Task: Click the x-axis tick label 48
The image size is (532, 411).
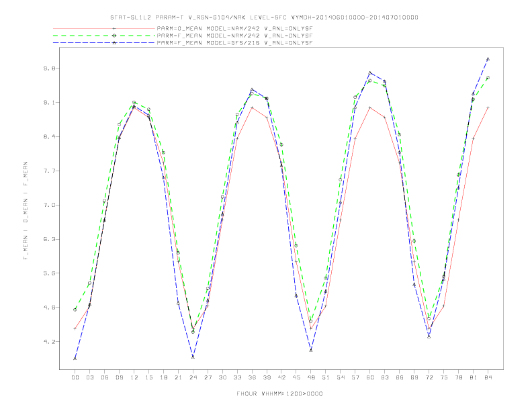Action: point(311,377)
